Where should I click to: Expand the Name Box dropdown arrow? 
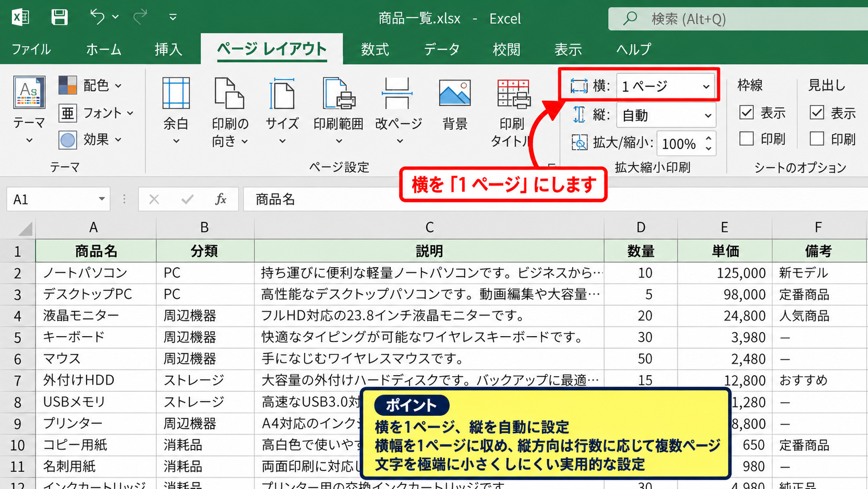pyautogui.click(x=102, y=199)
